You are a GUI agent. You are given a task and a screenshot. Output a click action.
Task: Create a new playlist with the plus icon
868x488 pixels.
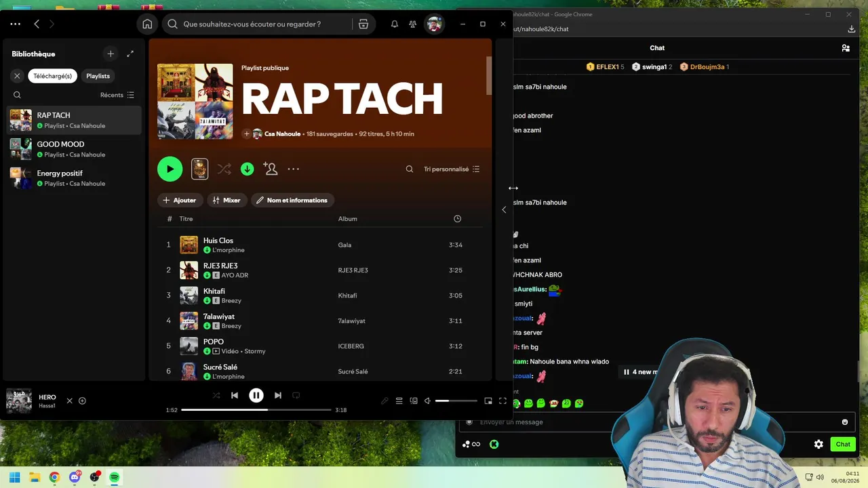(111, 54)
